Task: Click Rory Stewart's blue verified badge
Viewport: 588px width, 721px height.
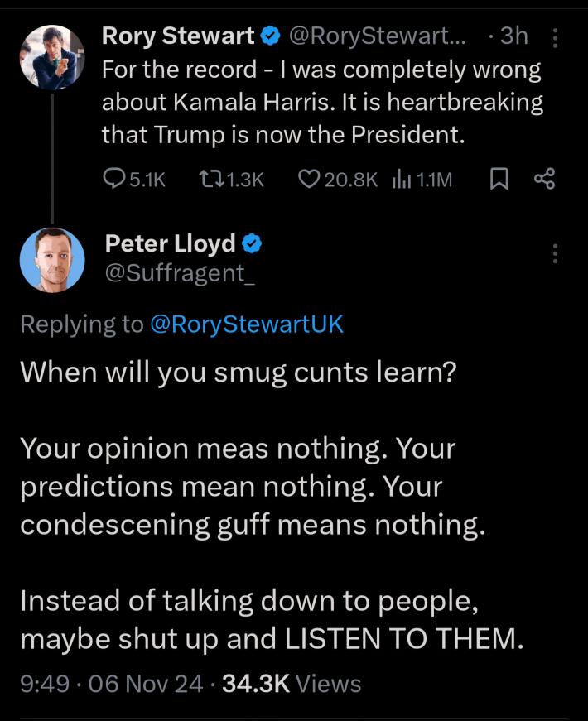Action: (270, 36)
